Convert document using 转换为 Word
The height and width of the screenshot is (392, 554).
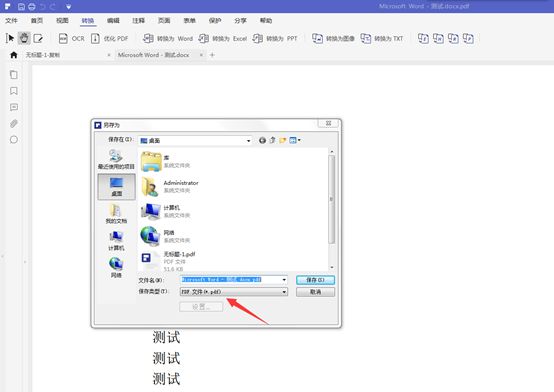click(x=168, y=39)
